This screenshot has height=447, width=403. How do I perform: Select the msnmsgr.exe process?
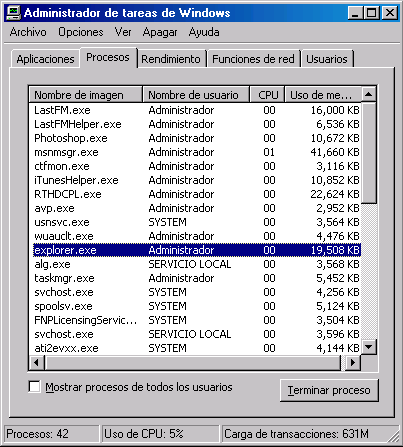pos(197,152)
